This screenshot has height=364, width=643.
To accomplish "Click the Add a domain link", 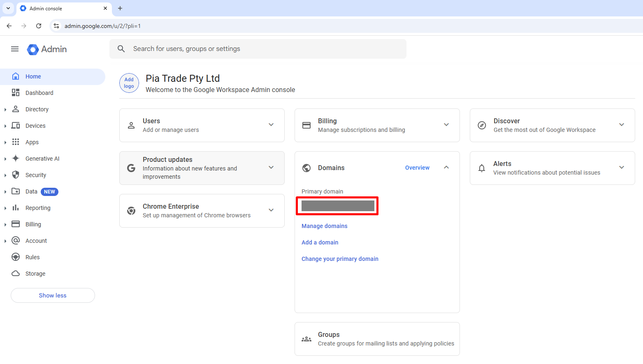I will pos(320,242).
